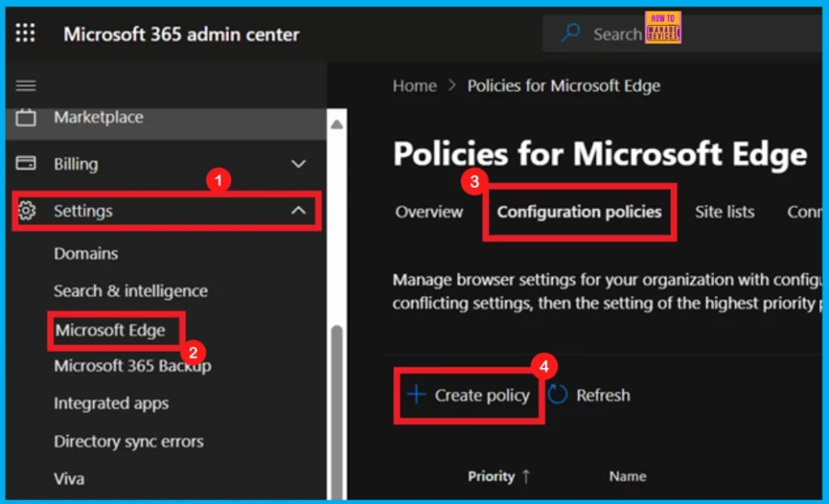Open Microsoft Edge settings

pyautogui.click(x=110, y=330)
